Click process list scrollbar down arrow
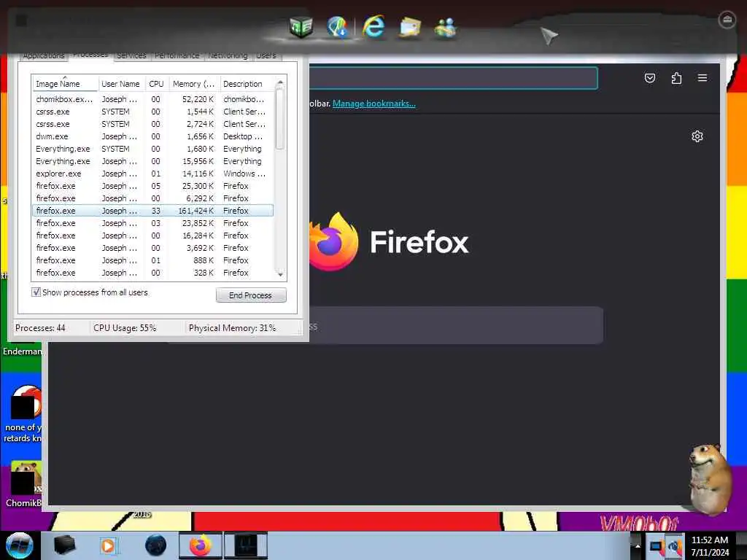747x560 pixels. coord(280,274)
